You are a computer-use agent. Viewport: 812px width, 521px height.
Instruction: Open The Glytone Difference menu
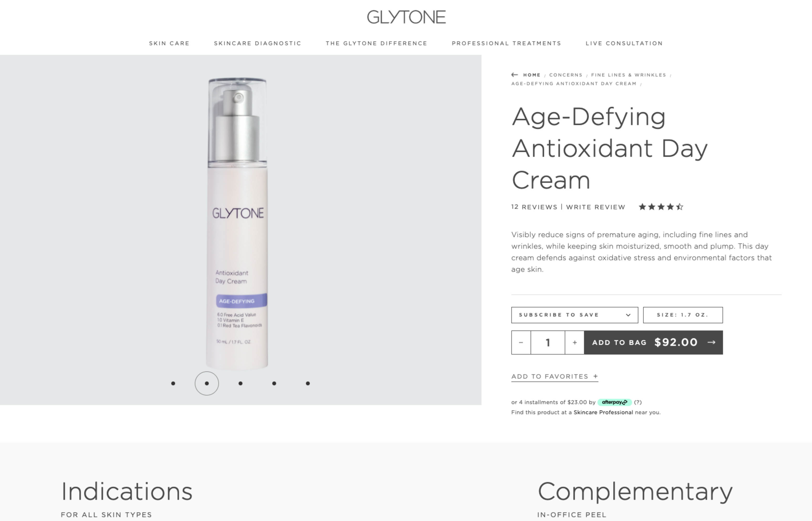tap(376, 43)
